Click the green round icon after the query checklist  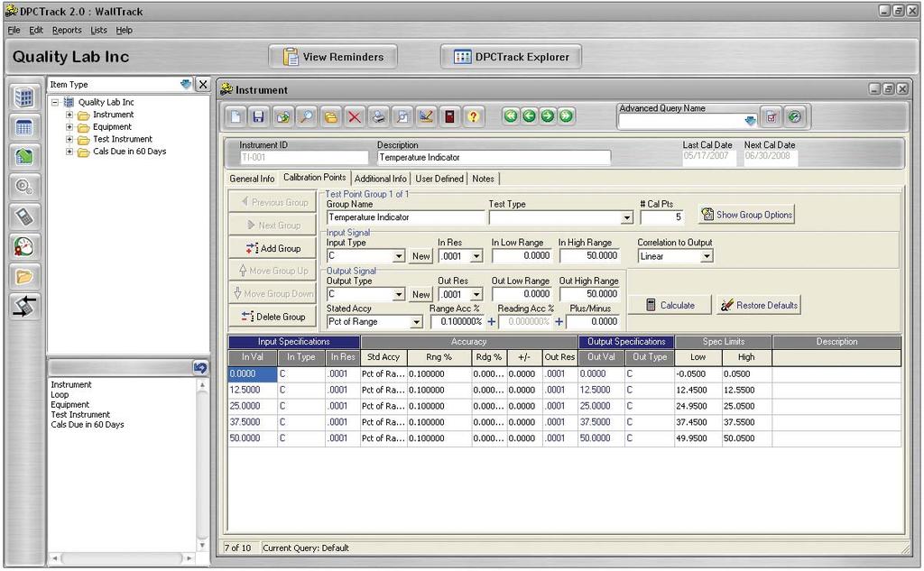[794, 117]
